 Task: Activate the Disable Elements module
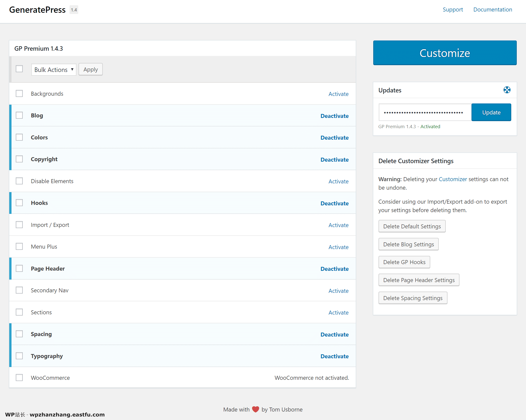click(x=338, y=181)
